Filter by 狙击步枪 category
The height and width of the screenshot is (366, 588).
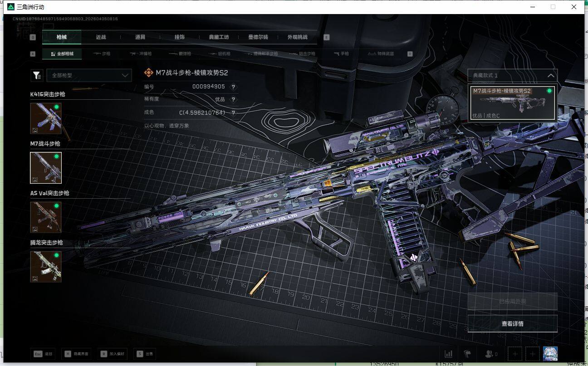[x=302, y=54]
